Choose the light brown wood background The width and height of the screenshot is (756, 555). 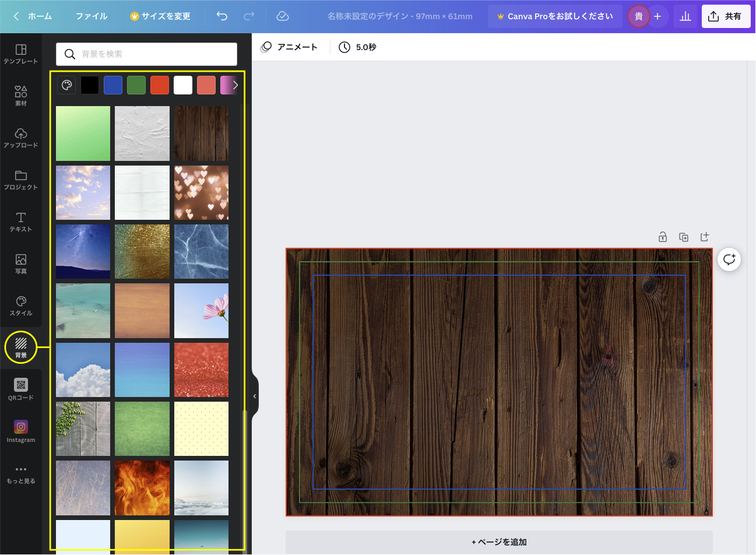click(142, 311)
